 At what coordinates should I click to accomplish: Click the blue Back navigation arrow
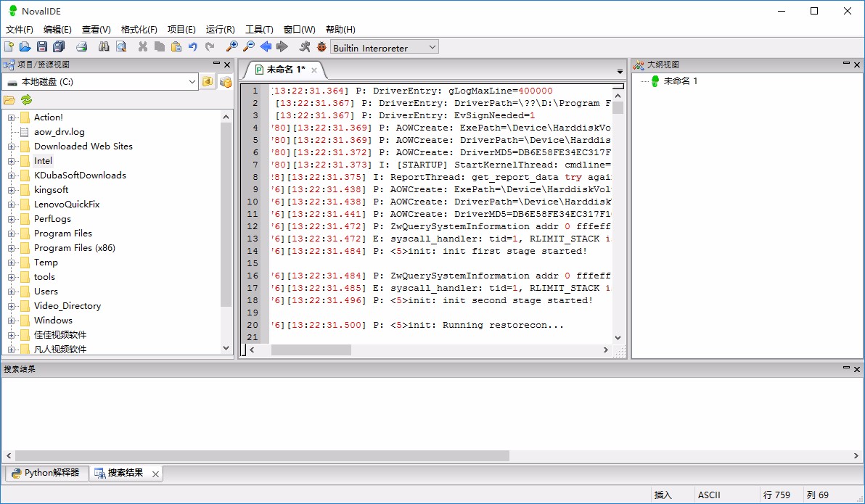pos(266,47)
